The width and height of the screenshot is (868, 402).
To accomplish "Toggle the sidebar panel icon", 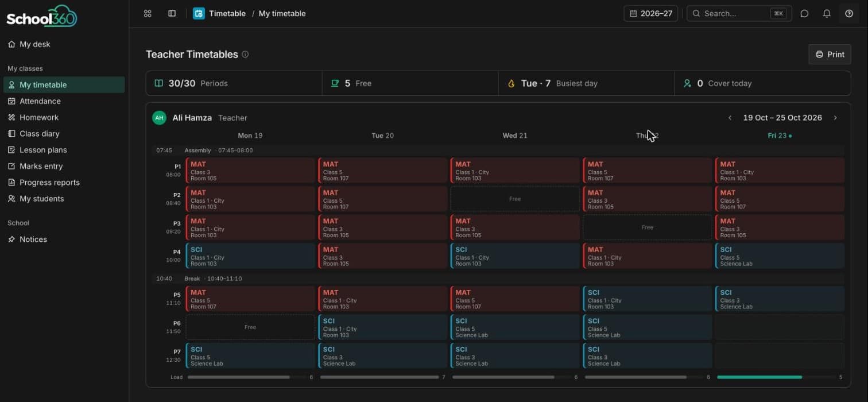I will coord(172,13).
